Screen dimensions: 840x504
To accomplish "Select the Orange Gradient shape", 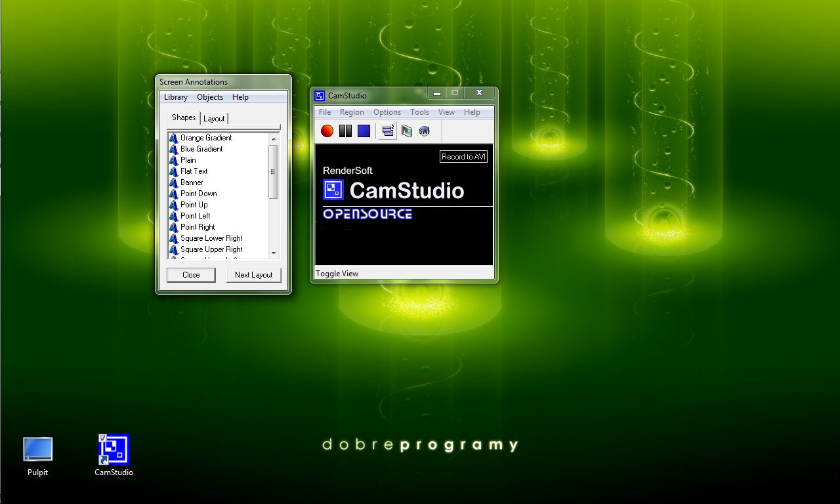I will pos(206,138).
